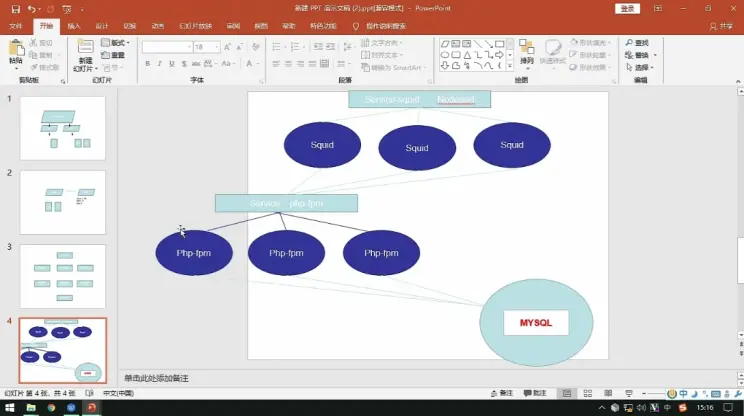Open Aa change case dropdown
Image resolution: width=744 pixels, height=416 pixels.
point(228,64)
